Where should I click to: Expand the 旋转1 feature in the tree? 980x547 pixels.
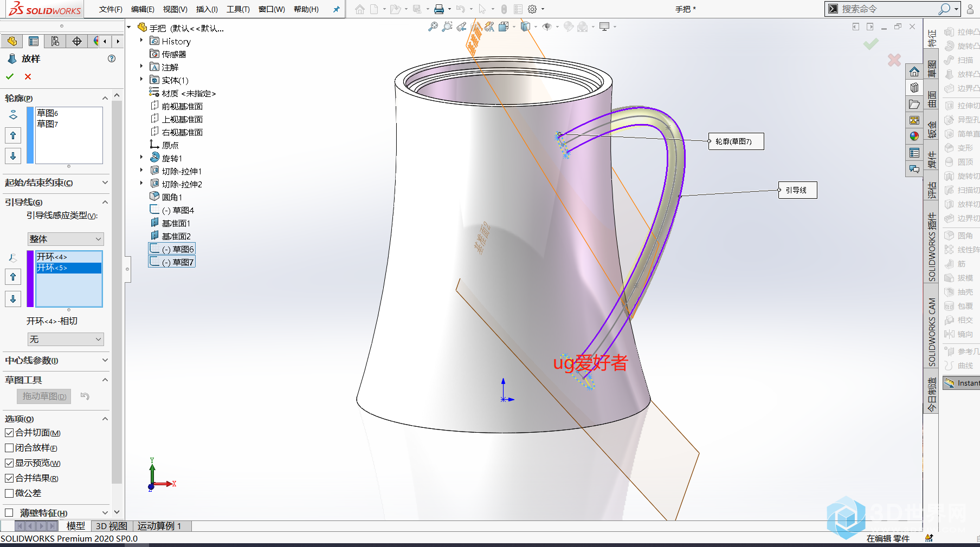click(141, 158)
